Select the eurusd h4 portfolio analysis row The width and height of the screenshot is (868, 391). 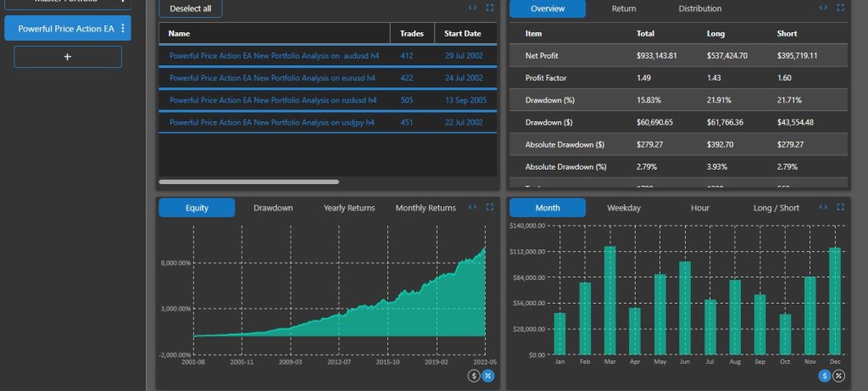pos(272,77)
